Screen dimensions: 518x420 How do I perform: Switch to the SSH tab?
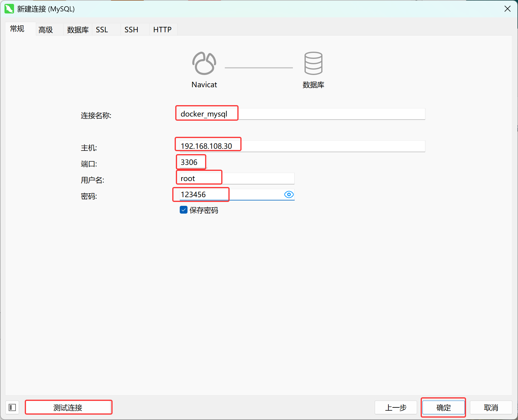click(135, 30)
